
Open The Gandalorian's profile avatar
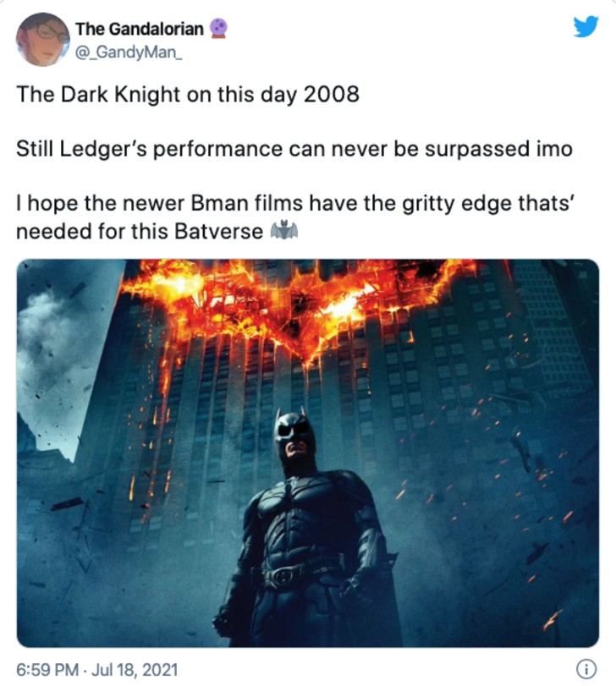coord(43,40)
